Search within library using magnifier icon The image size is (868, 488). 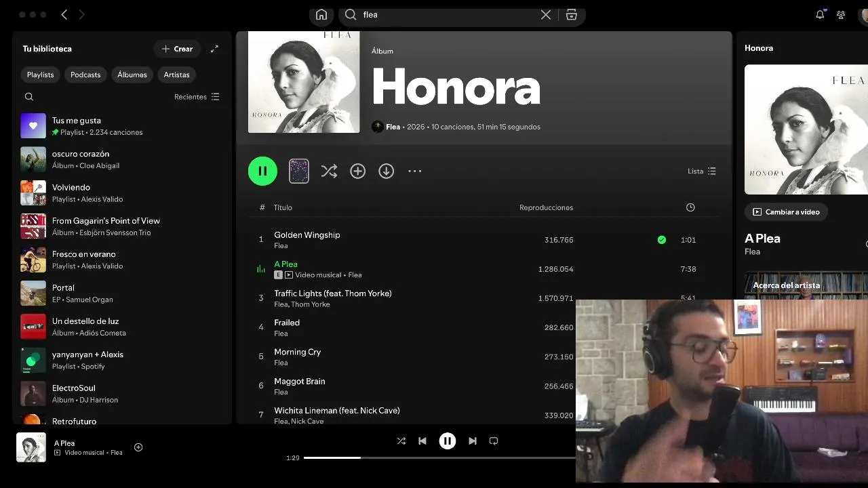click(29, 97)
